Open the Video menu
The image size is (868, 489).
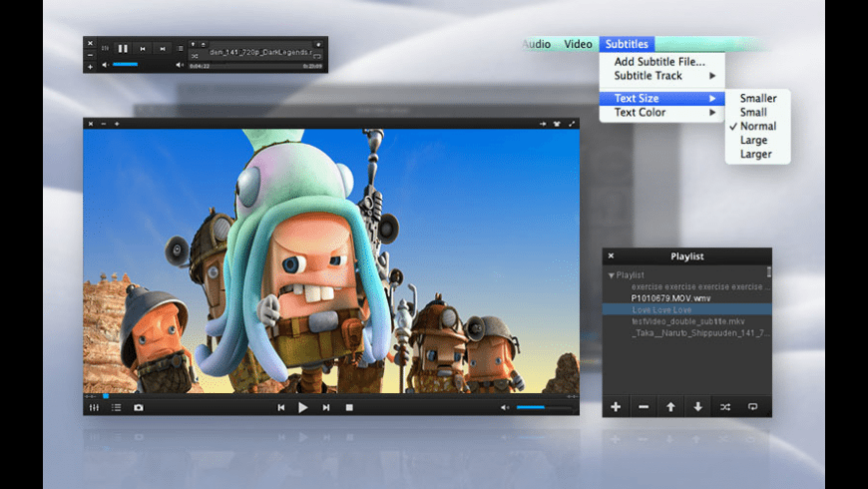point(578,44)
